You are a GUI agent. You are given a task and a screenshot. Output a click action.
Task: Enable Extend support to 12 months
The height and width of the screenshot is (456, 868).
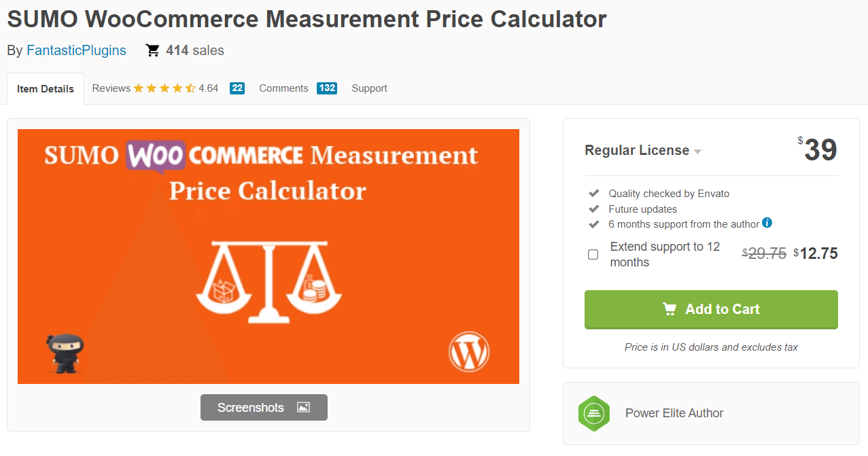(x=593, y=254)
